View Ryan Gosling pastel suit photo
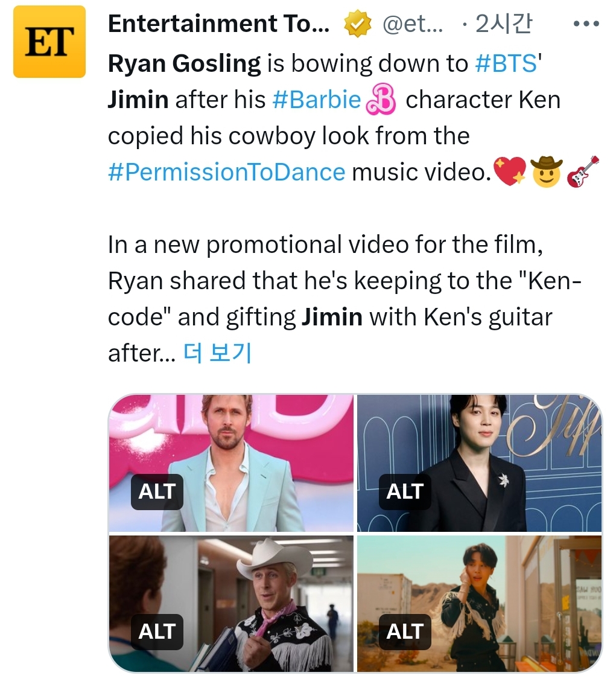 pos(231,463)
